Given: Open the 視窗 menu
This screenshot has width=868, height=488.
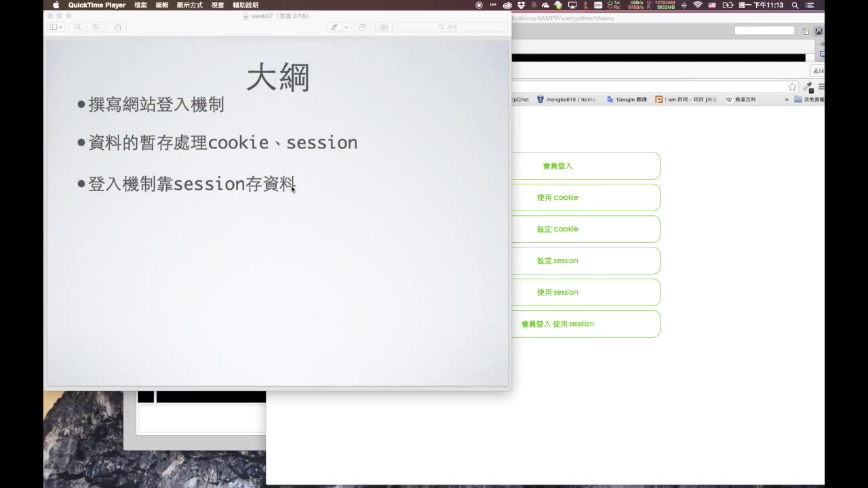Looking at the screenshot, I should (218, 5).
